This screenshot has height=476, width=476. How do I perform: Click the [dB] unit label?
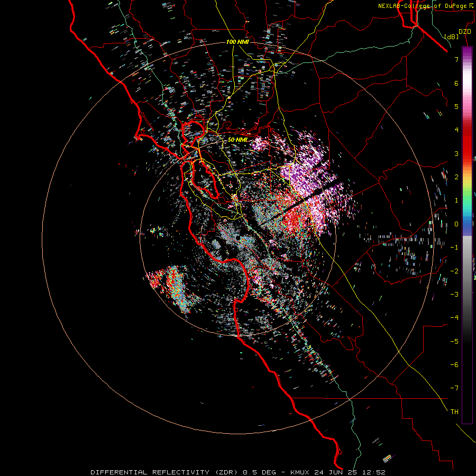pos(452,36)
